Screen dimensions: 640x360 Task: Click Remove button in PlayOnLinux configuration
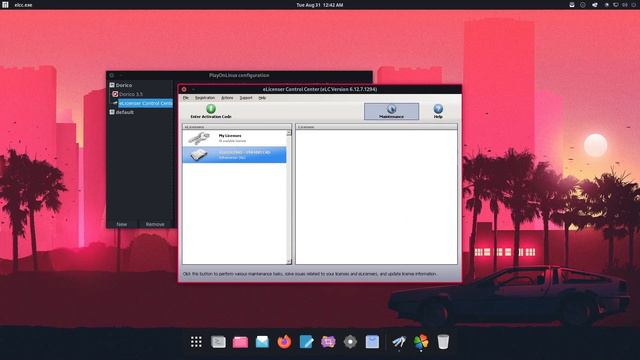click(x=155, y=224)
